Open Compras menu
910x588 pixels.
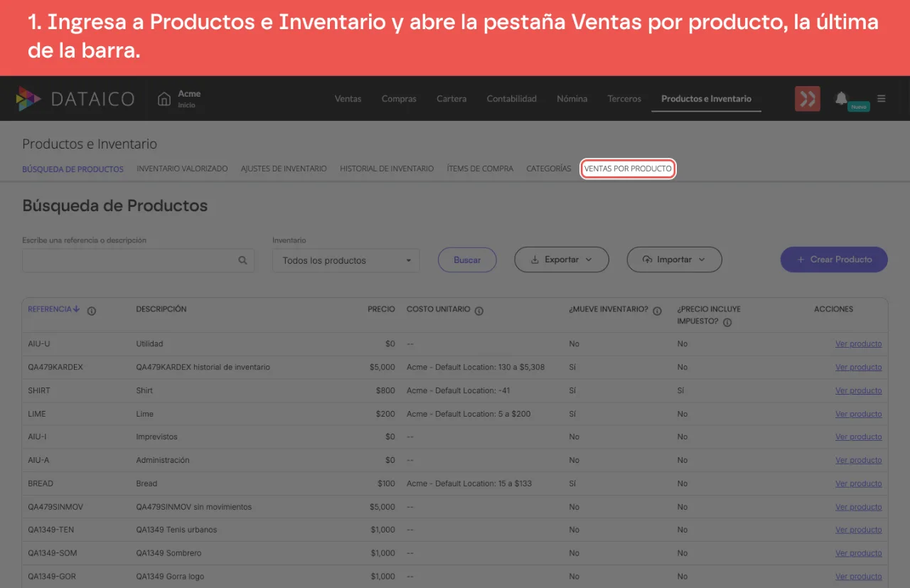(x=399, y=99)
